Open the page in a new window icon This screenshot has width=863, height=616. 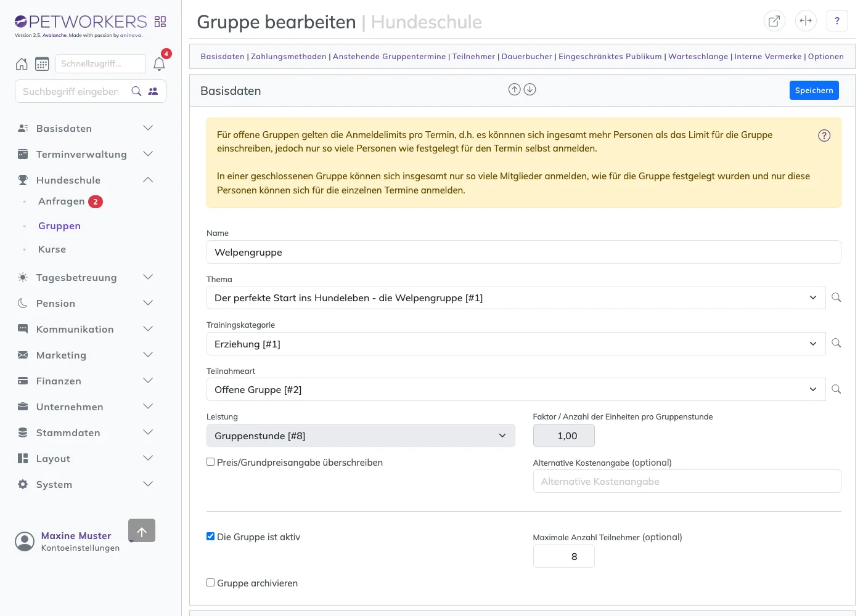774,21
